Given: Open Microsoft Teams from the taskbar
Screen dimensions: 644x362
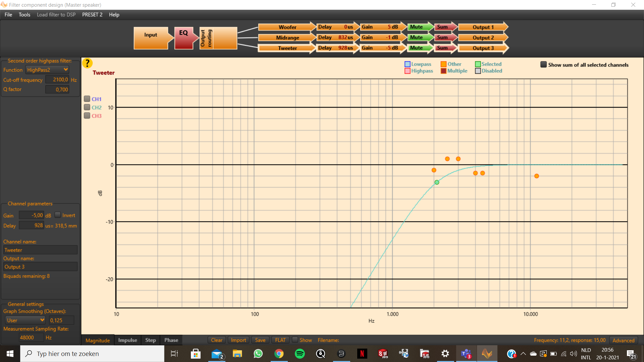Looking at the screenshot, I should [466, 354].
